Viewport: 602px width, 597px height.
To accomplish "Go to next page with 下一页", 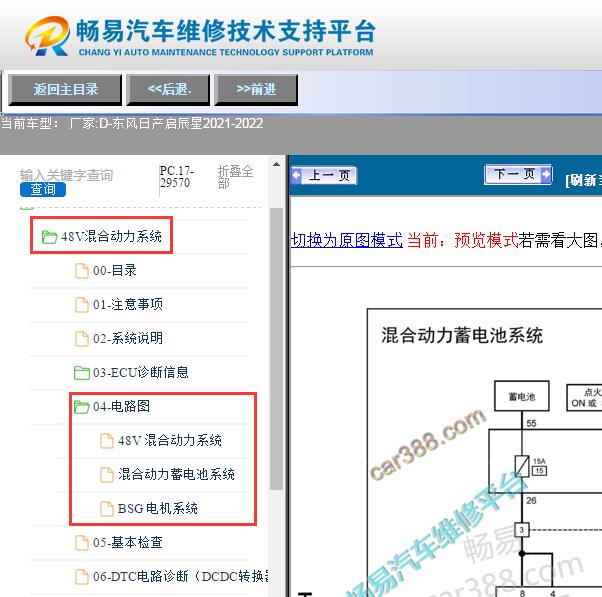I will [x=518, y=174].
